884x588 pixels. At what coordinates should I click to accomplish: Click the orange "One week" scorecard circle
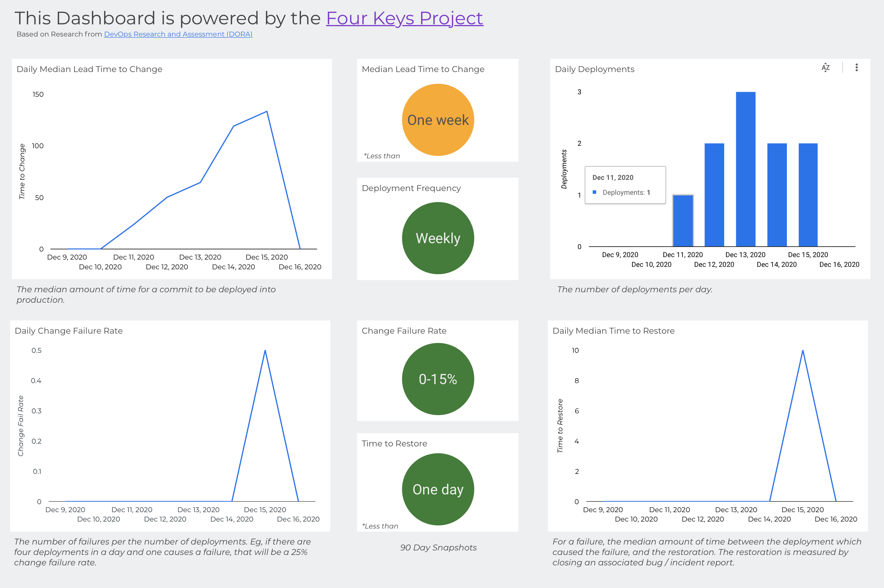(x=438, y=120)
